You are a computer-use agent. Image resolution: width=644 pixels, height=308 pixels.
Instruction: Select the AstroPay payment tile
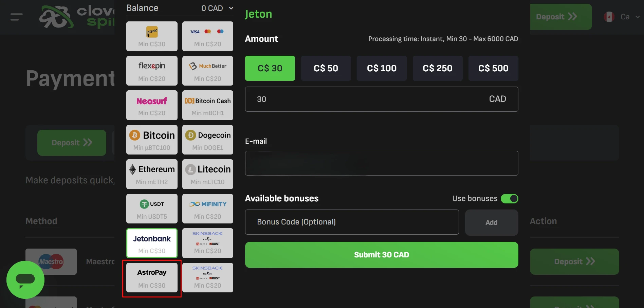coord(152,277)
